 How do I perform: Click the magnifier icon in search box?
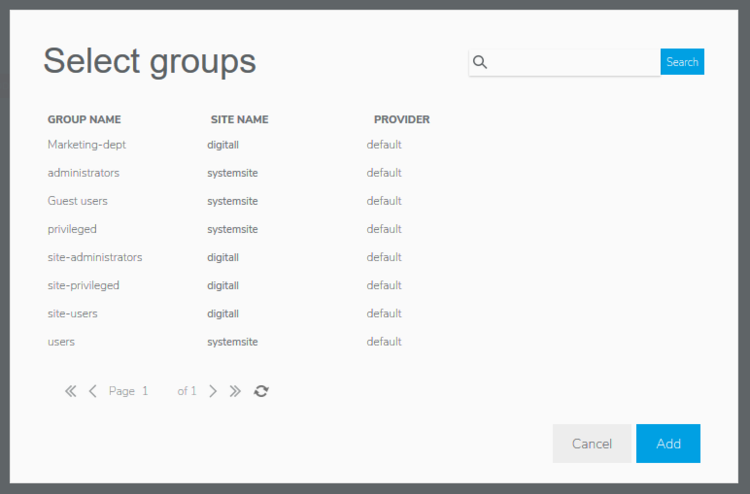pyautogui.click(x=480, y=62)
